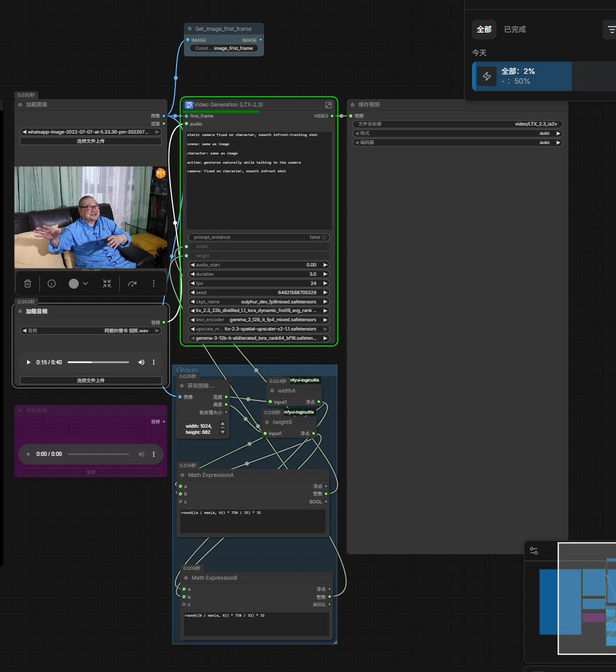This screenshot has height=672, width=616.
Task: Increment seed with its right arrow
Action: (326, 293)
